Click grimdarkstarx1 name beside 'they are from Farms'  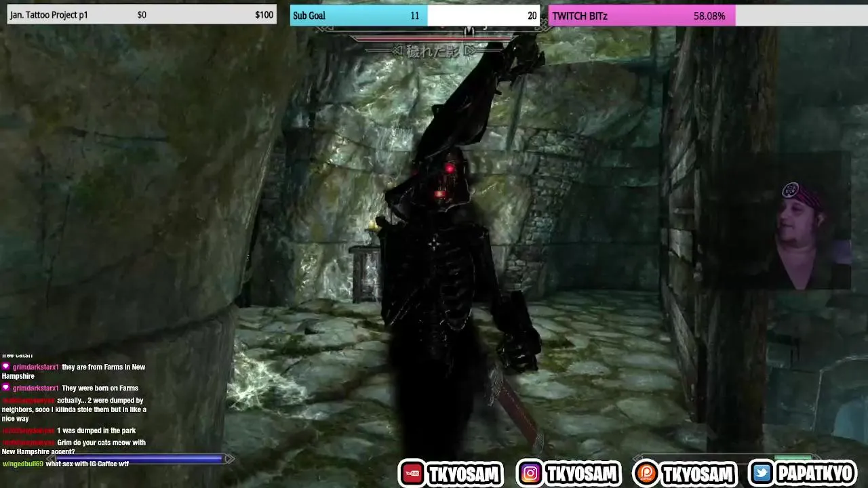[36, 367]
